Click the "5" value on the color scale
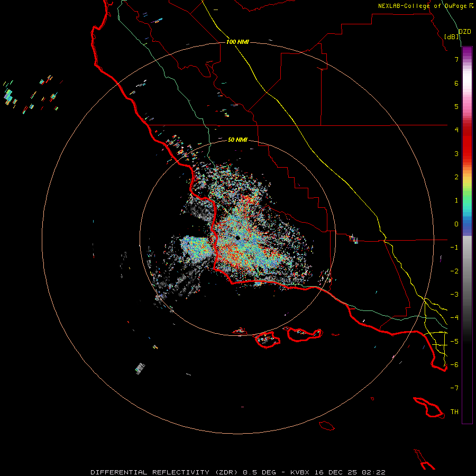 456,106
